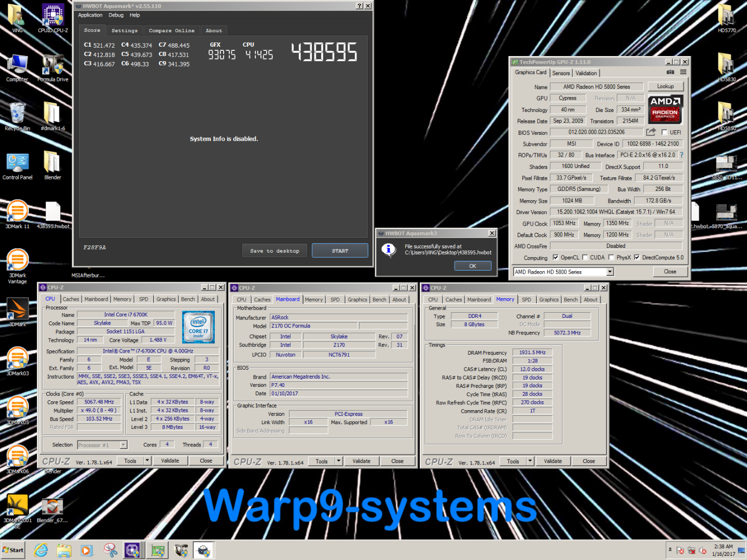Click the Windows Start button
The image size is (747, 560).
click(x=13, y=550)
